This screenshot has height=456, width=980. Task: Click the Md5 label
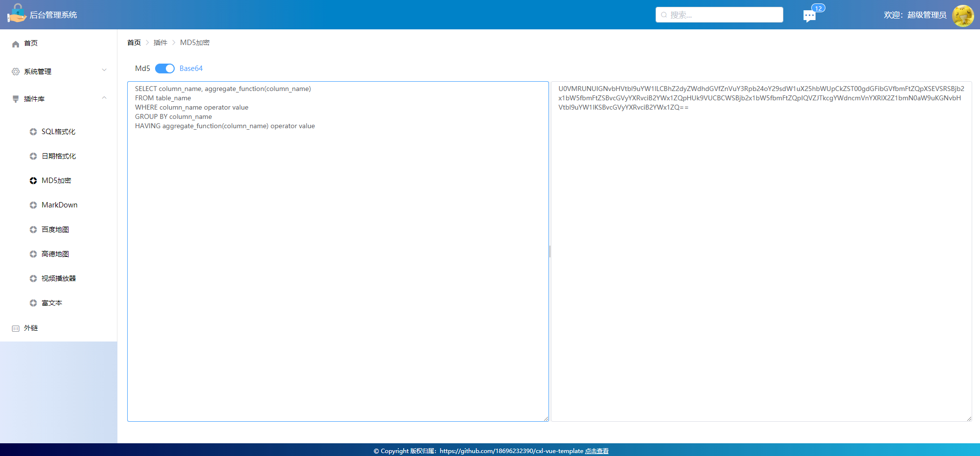click(142, 68)
